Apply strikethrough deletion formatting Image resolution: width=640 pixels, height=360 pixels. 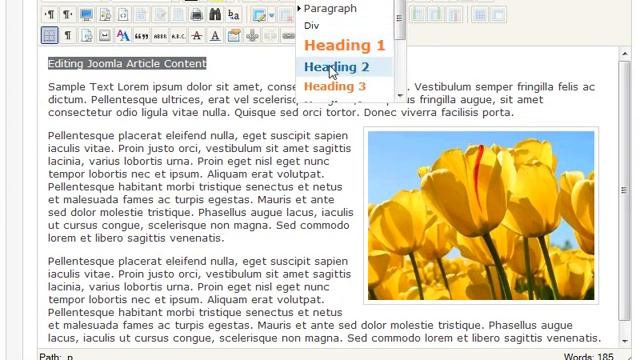tap(197, 36)
